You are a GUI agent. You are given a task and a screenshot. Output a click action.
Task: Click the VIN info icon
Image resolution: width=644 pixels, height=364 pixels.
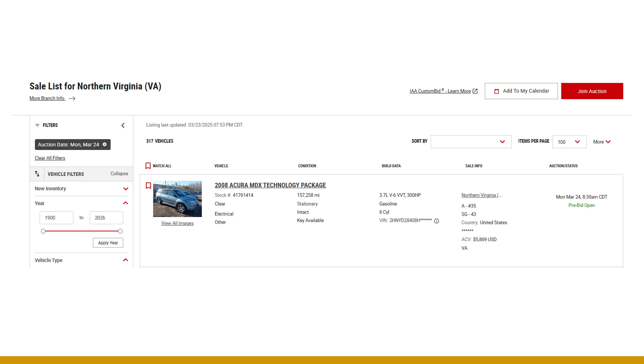pos(436,221)
